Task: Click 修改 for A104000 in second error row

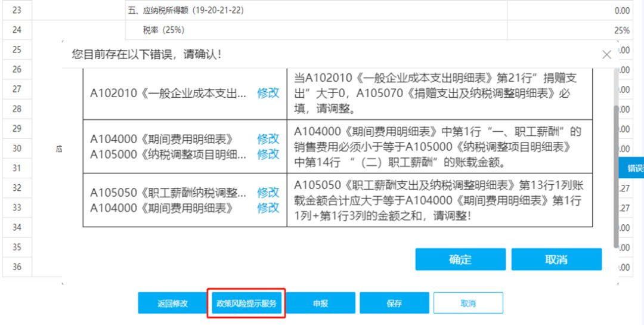Action: [x=268, y=139]
